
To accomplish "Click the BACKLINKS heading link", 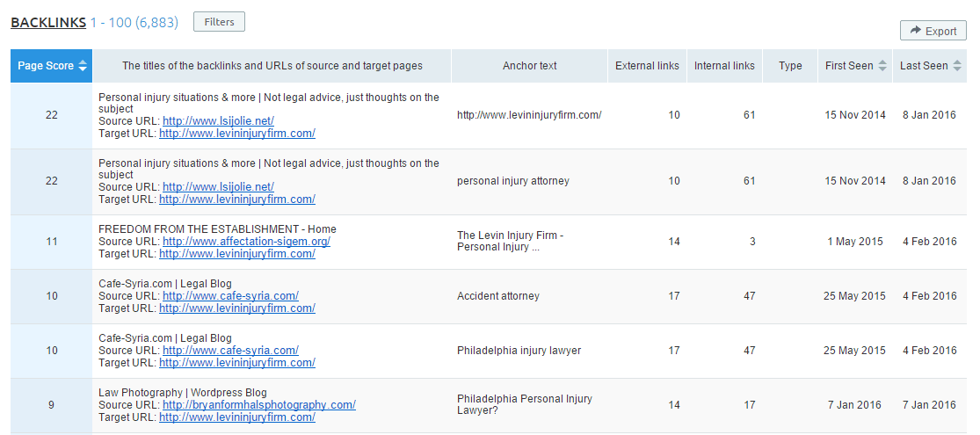I will (48, 22).
